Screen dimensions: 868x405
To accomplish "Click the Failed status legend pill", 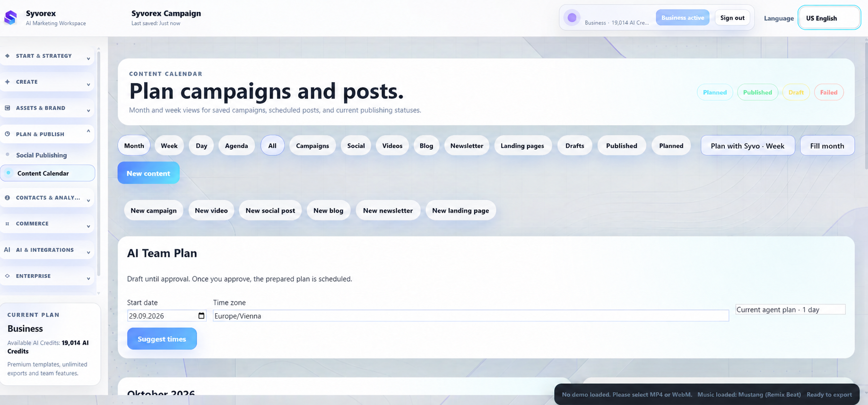I will click(x=829, y=92).
